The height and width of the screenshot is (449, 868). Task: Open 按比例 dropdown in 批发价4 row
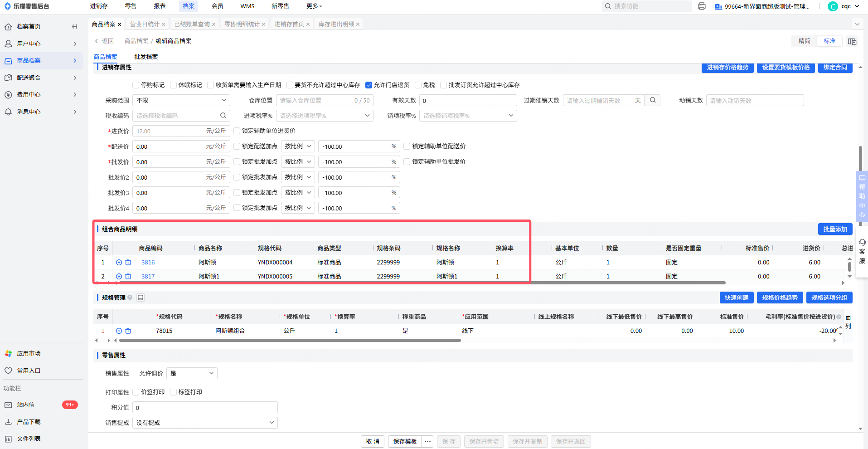coord(298,208)
